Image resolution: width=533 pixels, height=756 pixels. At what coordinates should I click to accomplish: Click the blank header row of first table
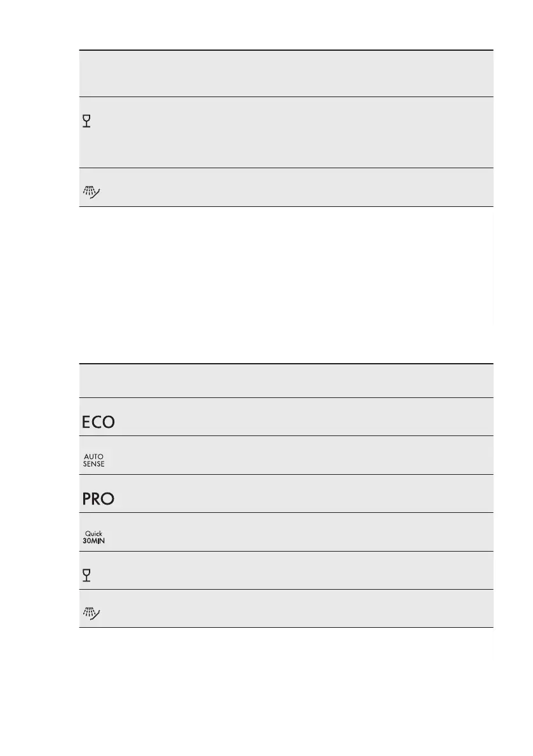coord(286,74)
